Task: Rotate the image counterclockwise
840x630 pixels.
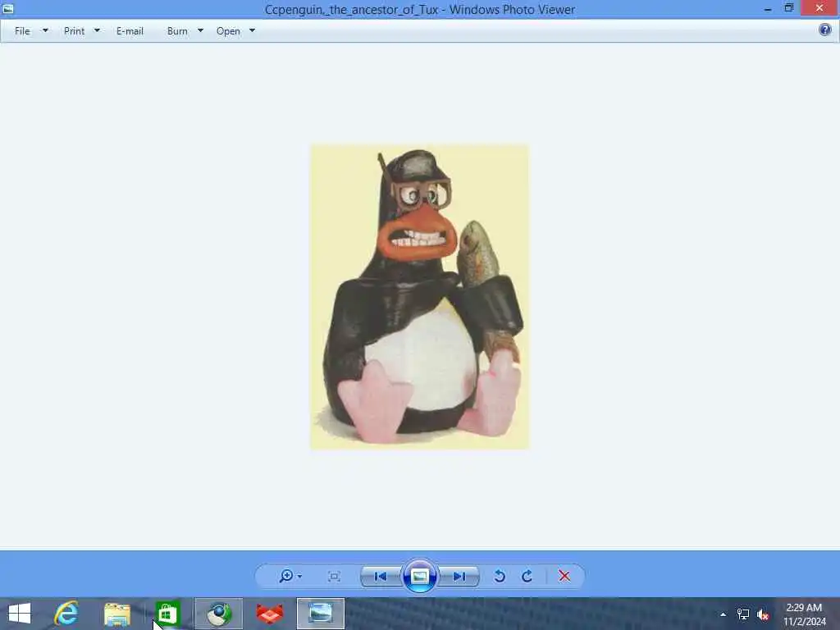Action: click(x=500, y=577)
